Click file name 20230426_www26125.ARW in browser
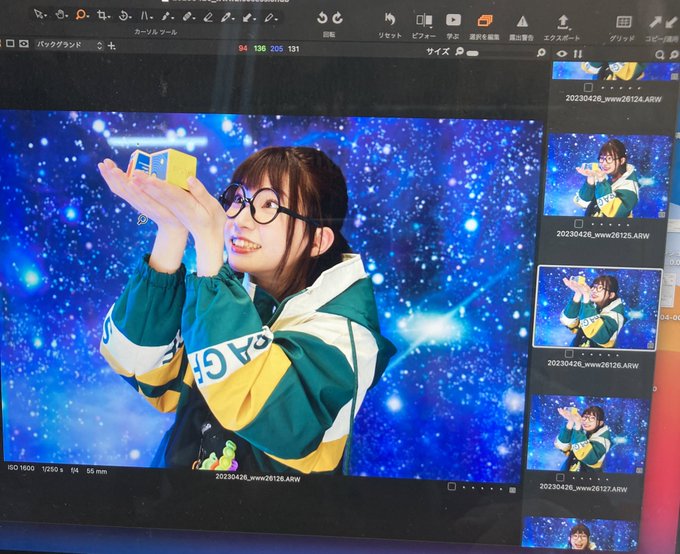Viewport: 680px width, 554px height. tap(603, 235)
